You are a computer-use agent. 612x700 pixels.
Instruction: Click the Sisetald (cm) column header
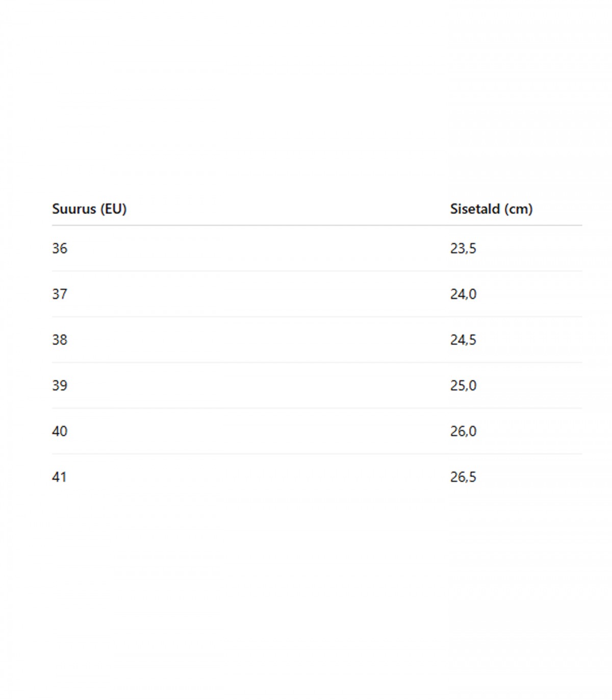(x=491, y=209)
